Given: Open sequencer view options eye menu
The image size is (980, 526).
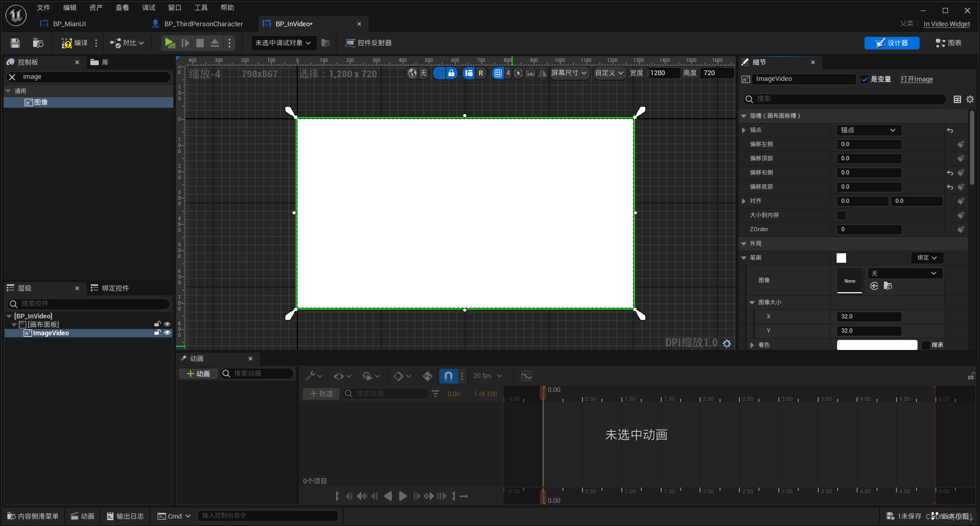Looking at the screenshot, I should [x=342, y=376].
